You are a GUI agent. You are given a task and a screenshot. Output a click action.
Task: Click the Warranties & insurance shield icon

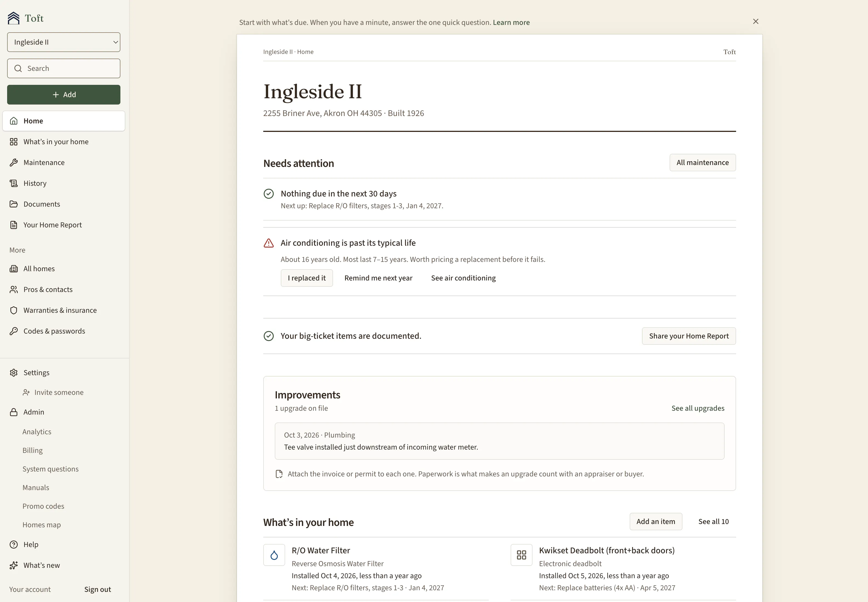(x=14, y=310)
